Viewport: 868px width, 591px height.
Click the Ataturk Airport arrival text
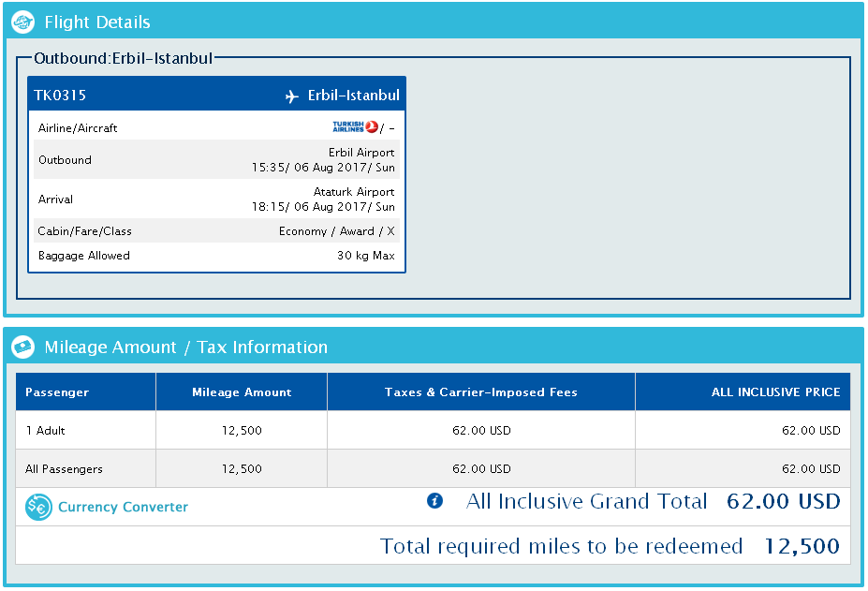pyautogui.click(x=354, y=192)
